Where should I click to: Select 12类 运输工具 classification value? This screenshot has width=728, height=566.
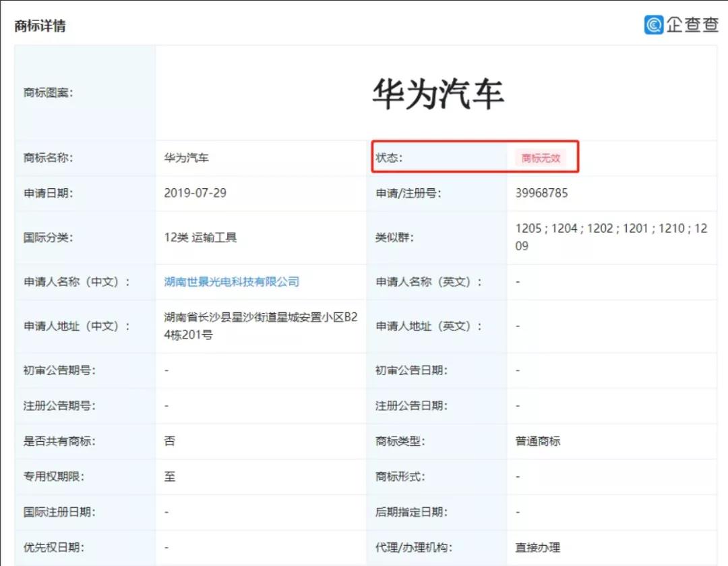(x=201, y=237)
